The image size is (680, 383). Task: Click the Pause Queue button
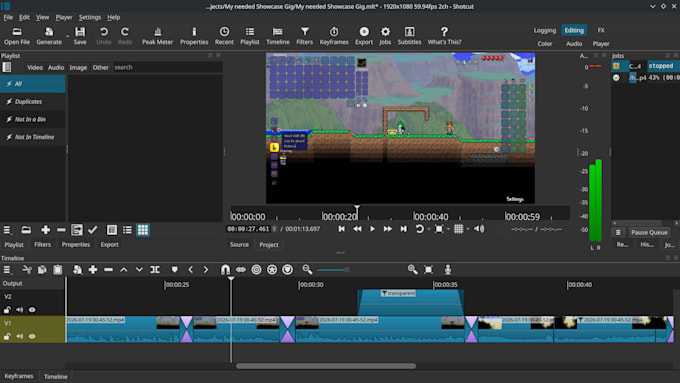pos(649,232)
